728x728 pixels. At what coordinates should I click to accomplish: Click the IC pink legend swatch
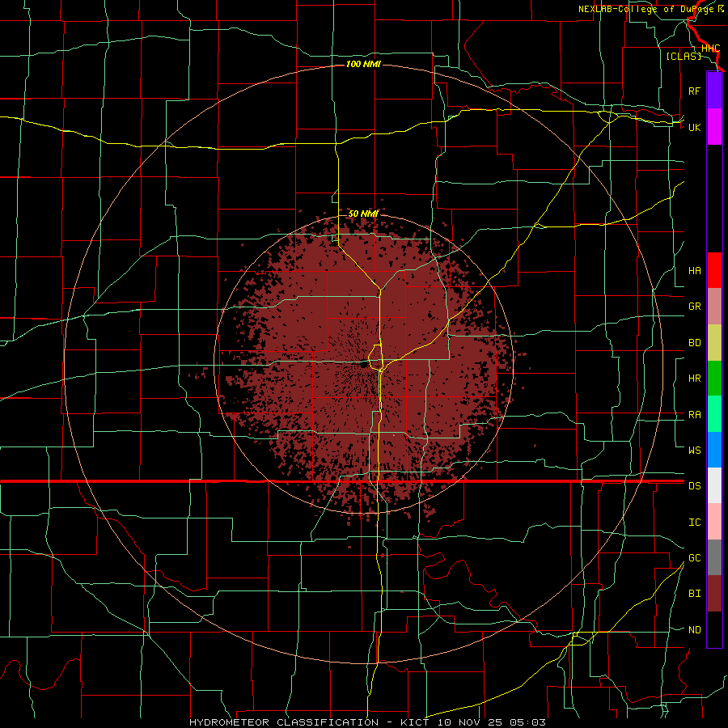(714, 522)
